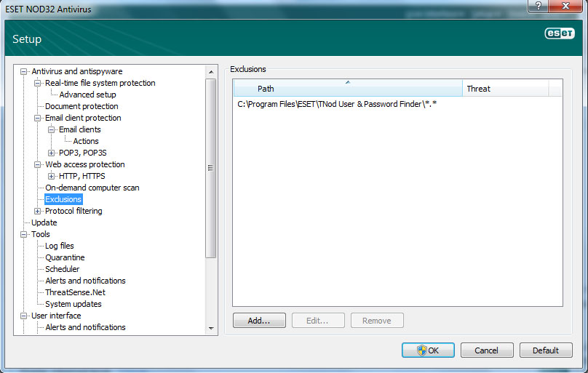The width and height of the screenshot is (588, 373).
Task: Select HTTP, HTTPS tree item
Action: coord(82,176)
